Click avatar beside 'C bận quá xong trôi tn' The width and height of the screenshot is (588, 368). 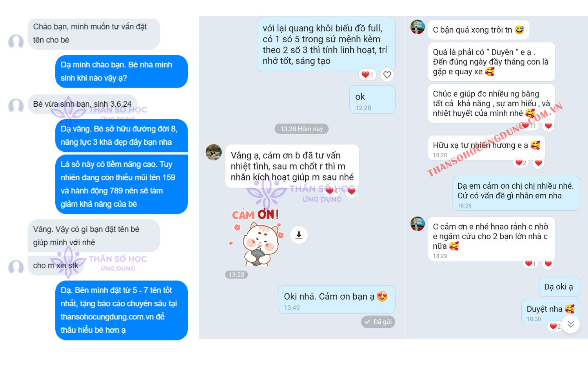(417, 27)
